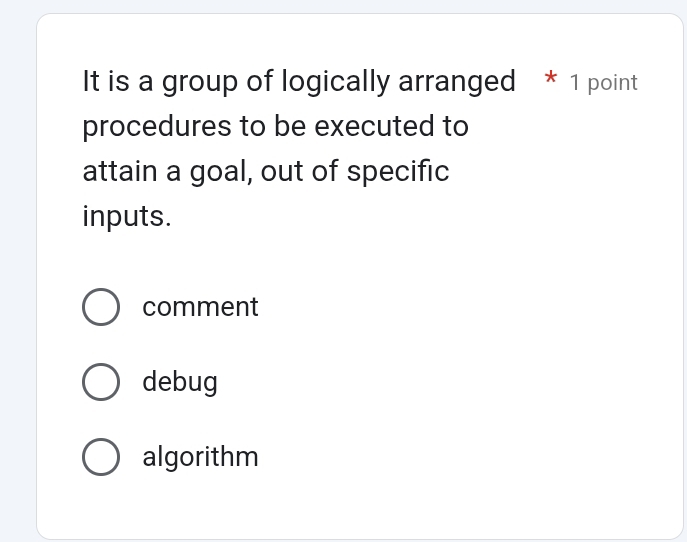This screenshot has width=687, height=542.
Task: Select the "comment" radio button
Action: click(x=100, y=307)
